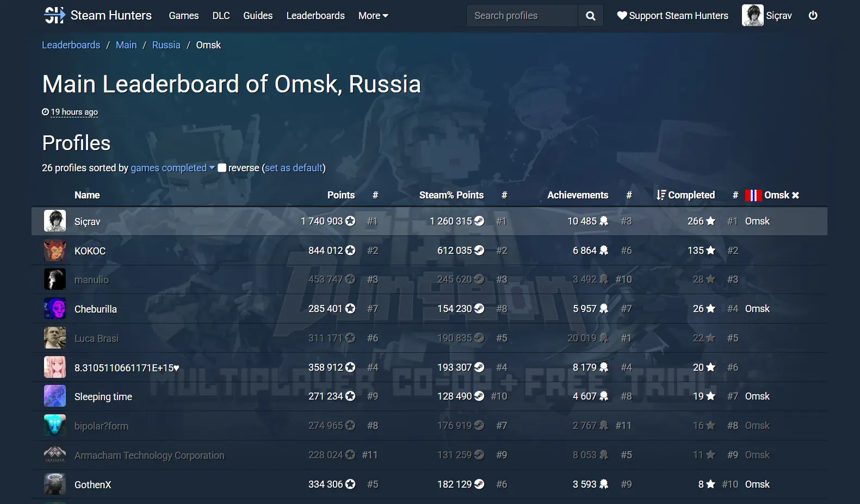The width and height of the screenshot is (860, 504).
Task: Remove the Omsk filter with X icon
Action: [x=795, y=195]
